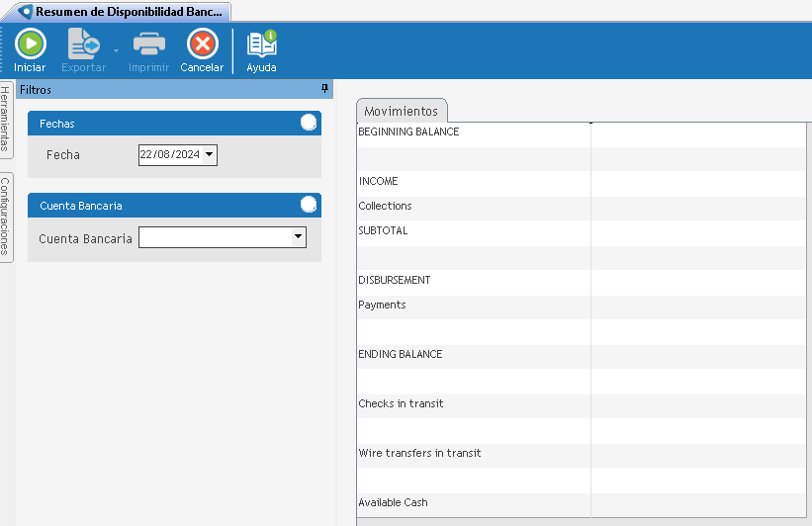Select the Checks in transit row
The image size is (812, 526).
pos(473,404)
